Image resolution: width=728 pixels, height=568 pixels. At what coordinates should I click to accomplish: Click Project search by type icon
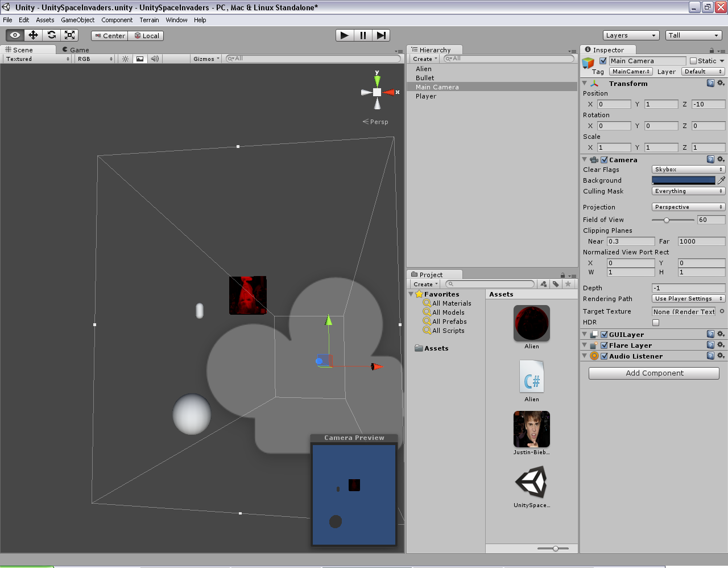(x=544, y=284)
